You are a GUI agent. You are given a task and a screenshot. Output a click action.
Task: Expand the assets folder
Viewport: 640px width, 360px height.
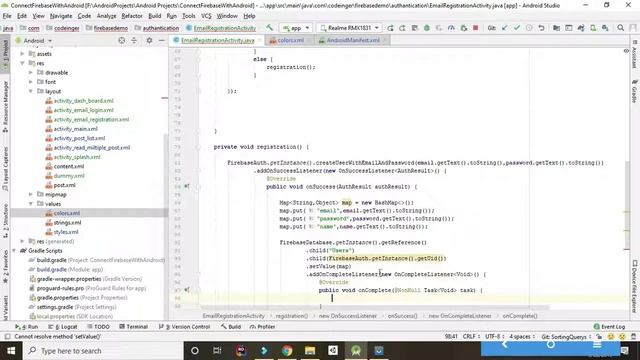pos(22,53)
